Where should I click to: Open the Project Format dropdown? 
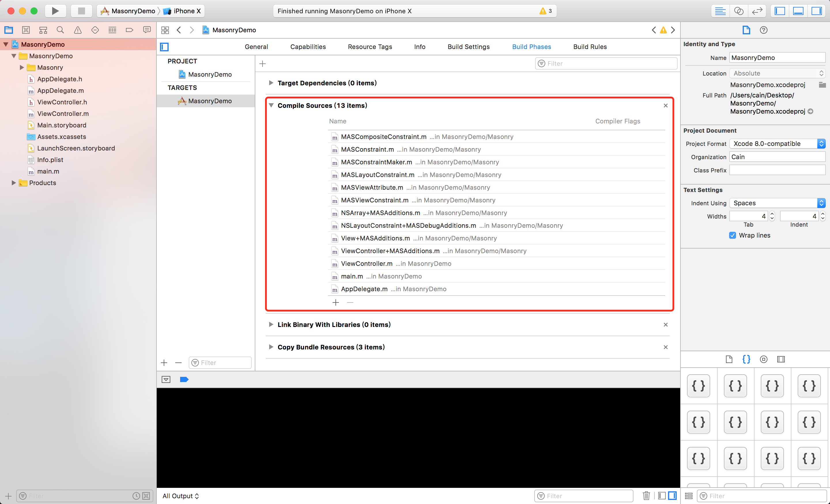tap(777, 144)
